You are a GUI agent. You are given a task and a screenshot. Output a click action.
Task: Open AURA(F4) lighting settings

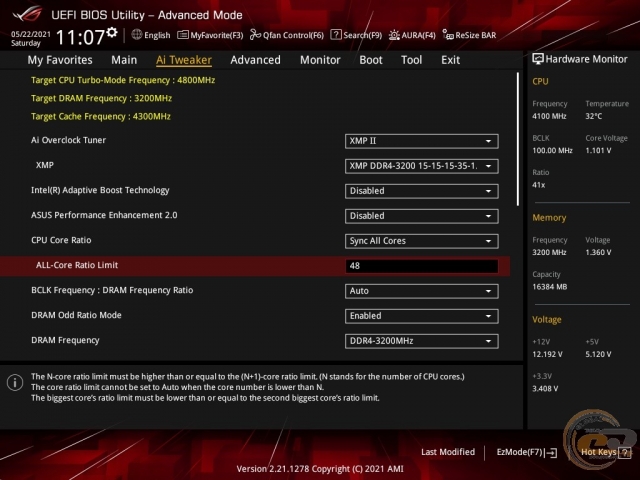412,35
